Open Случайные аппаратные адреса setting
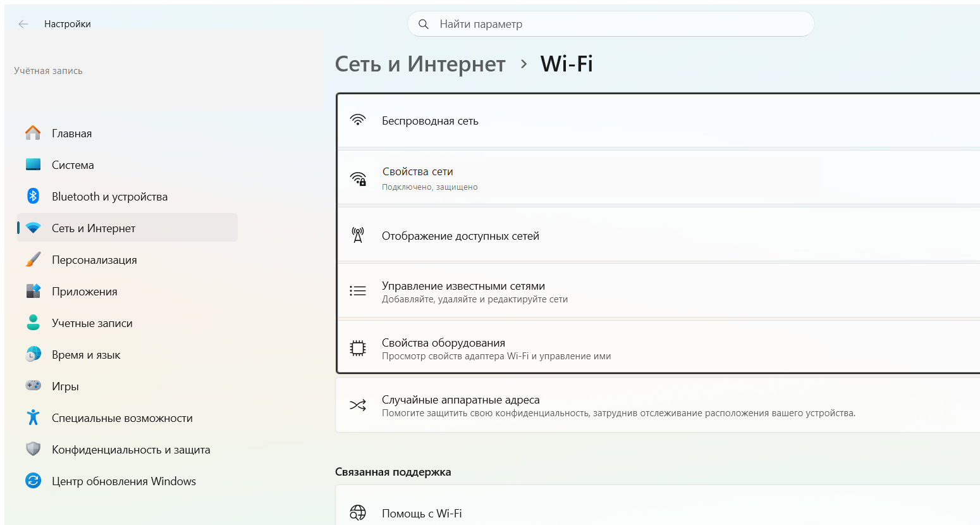 tap(658, 405)
